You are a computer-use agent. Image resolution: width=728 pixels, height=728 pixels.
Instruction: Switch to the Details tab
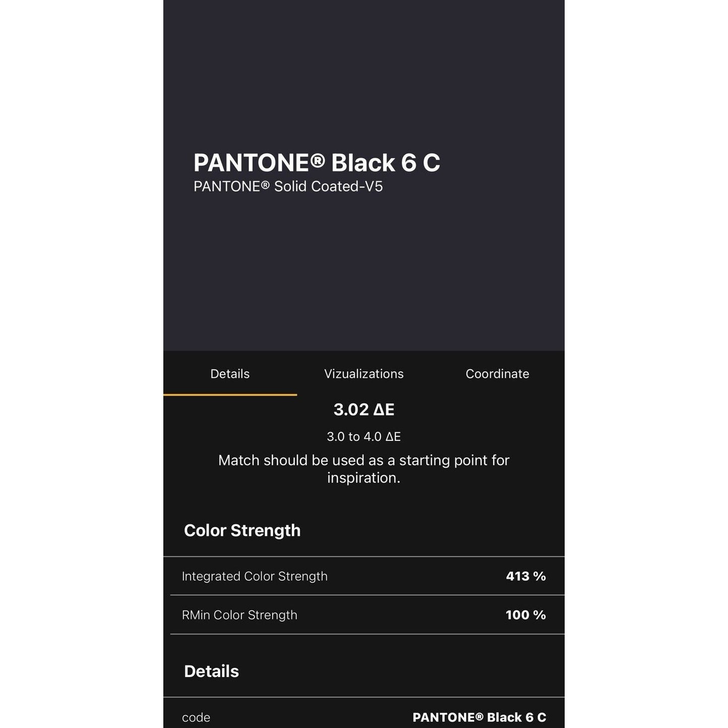click(230, 374)
